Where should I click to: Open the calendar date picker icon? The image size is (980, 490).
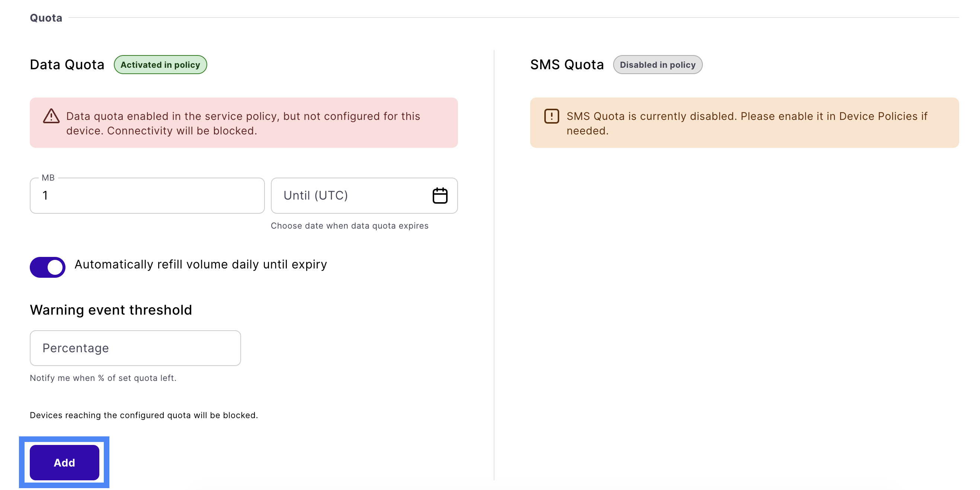pyautogui.click(x=440, y=196)
